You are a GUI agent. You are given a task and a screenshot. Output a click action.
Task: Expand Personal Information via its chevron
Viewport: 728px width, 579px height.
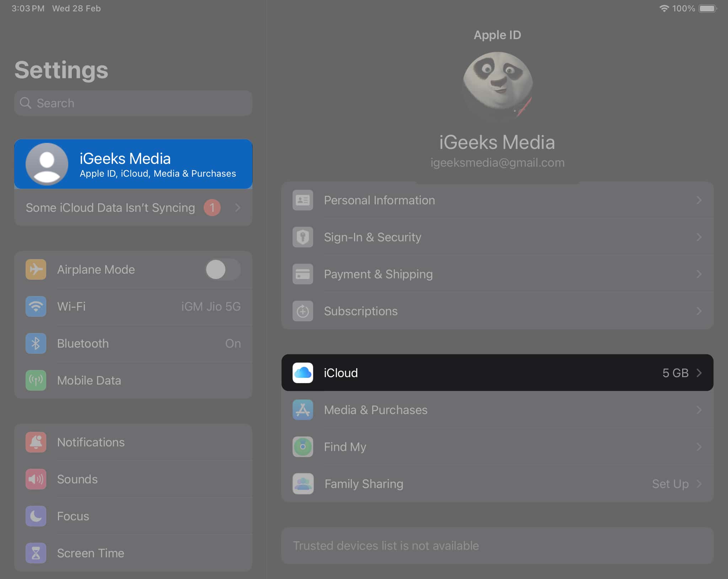699,200
